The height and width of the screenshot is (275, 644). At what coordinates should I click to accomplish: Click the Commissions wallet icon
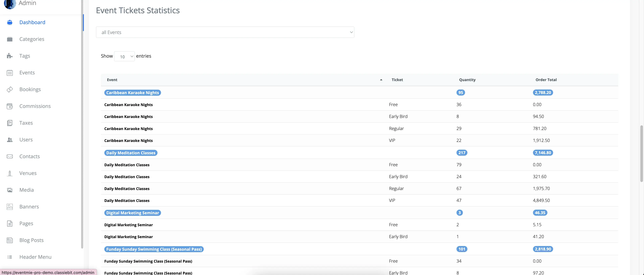pos(10,106)
